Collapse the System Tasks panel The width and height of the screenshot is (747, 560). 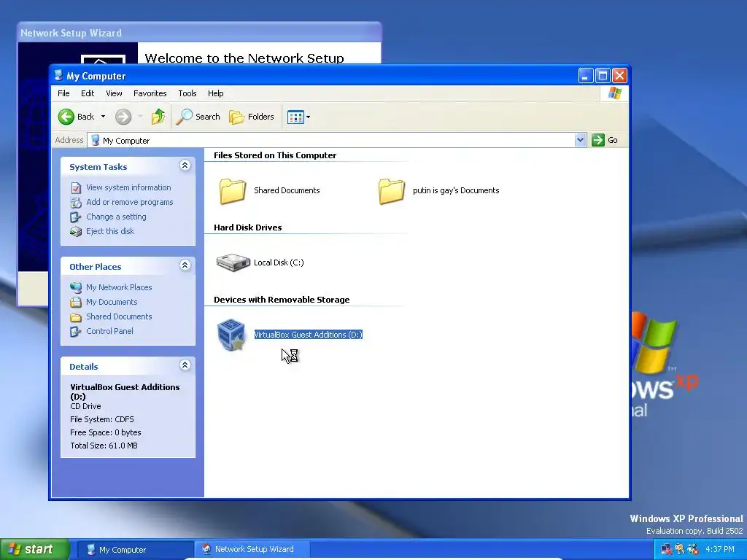(185, 166)
